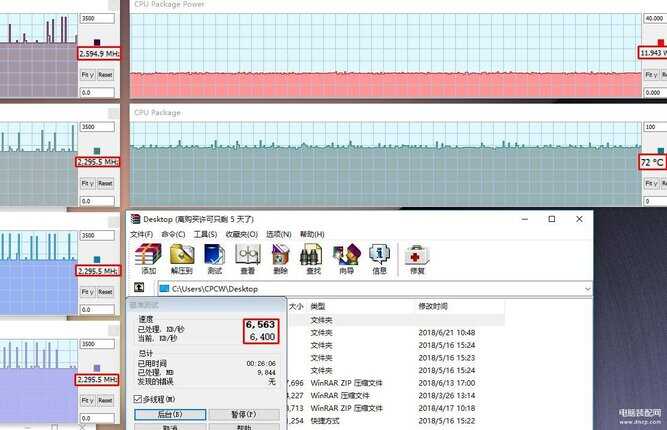
Task: Select the WinRAR 压缩文件 row dated 2018/3/26 13:14
Action: coord(396,396)
